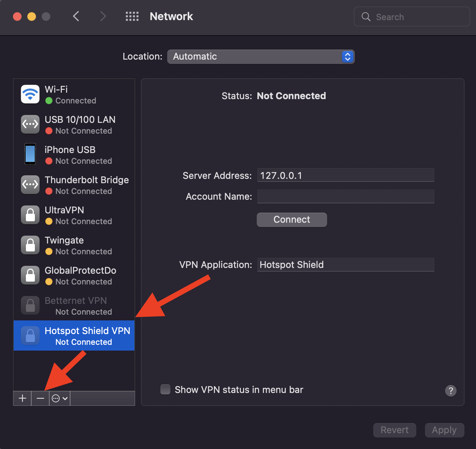Add a new network service with plus icon

tap(22, 398)
